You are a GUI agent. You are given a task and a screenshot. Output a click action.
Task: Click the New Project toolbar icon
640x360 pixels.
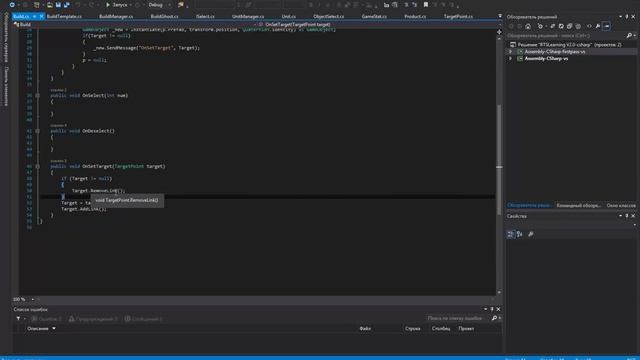(x=37, y=5)
